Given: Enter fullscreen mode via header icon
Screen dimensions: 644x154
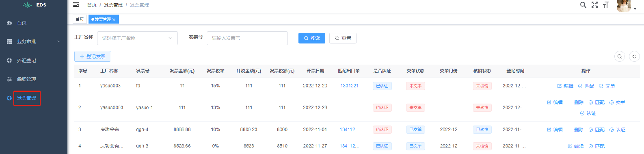Looking at the screenshot, I should point(594,5).
